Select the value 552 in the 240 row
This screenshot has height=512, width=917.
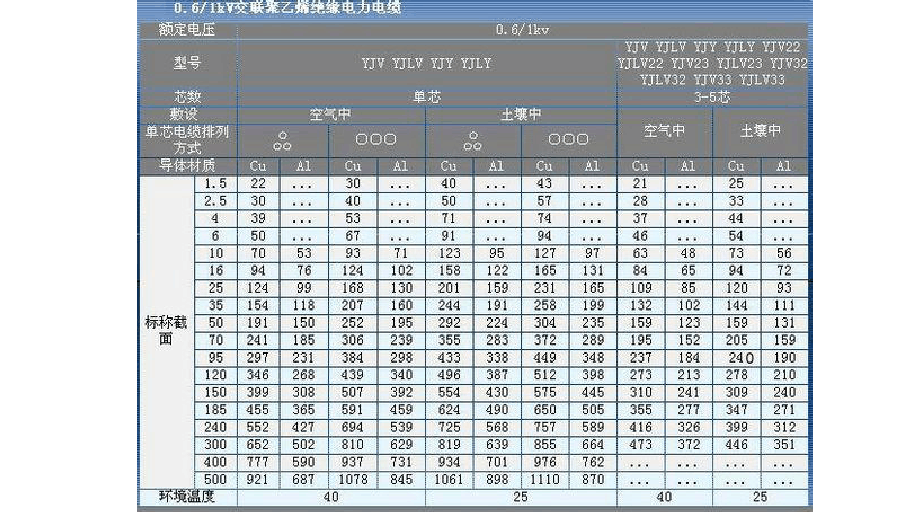(x=257, y=427)
